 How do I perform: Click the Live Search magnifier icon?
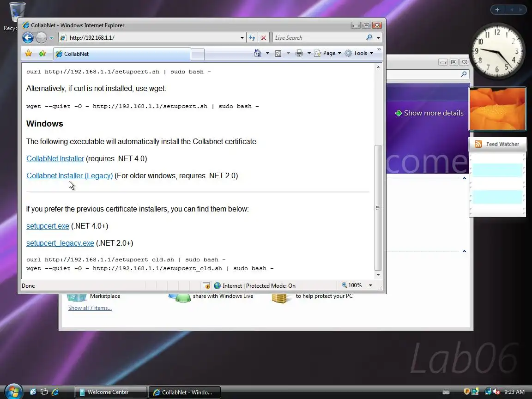pyautogui.click(x=369, y=37)
